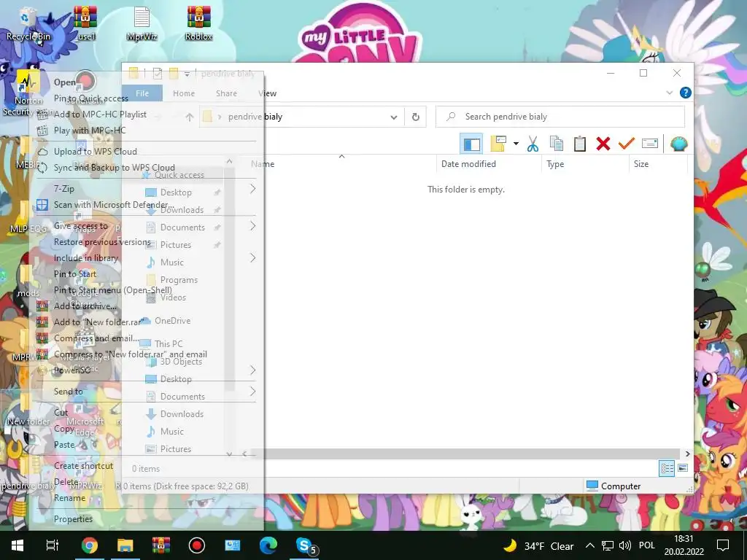Click the volume speaker tray icon
Viewport: 747px width, 560px height.
coord(624,545)
